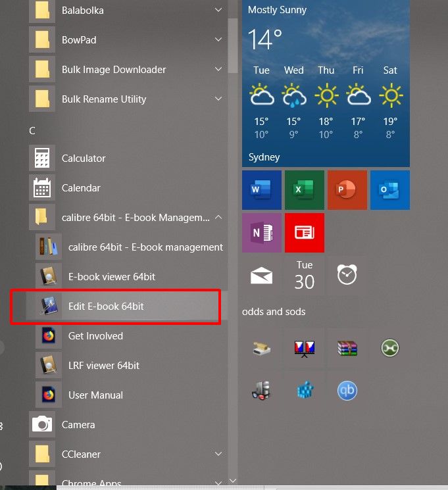Launch the WinRAR tile

(x=347, y=348)
